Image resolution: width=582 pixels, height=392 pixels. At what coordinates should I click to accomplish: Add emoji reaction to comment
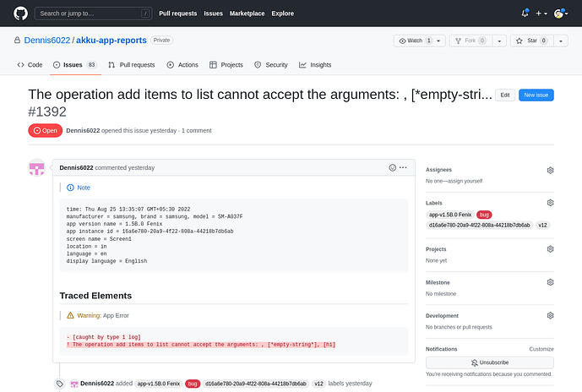(x=393, y=167)
